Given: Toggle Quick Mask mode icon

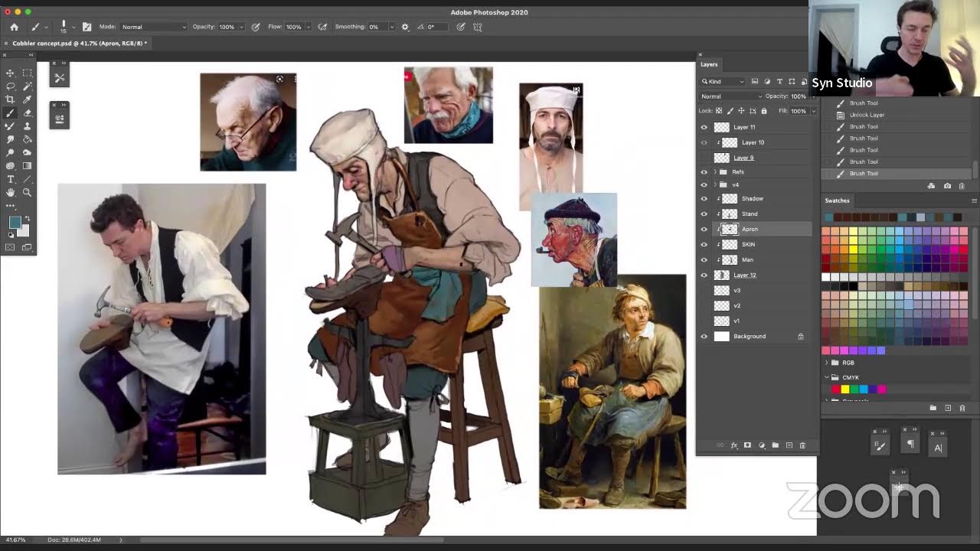Looking at the screenshot, I should pos(10,247).
